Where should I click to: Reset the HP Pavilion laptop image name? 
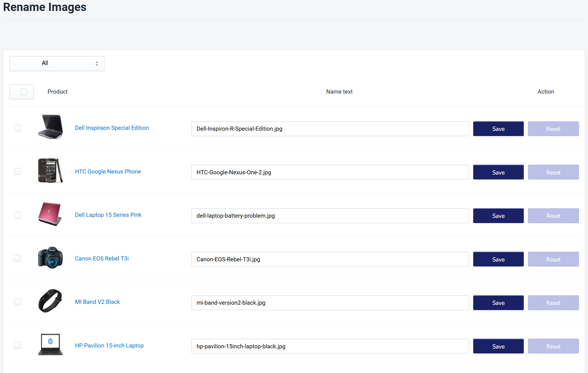click(x=553, y=346)
